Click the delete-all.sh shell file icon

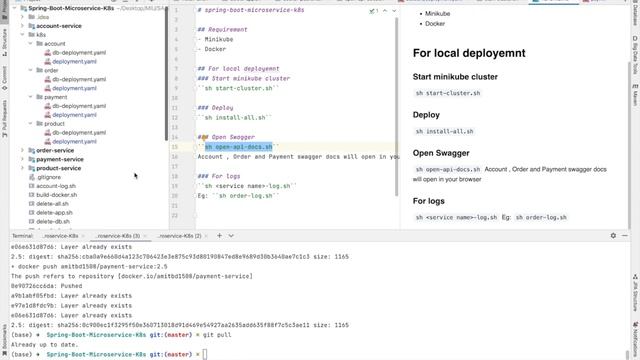click(31, 204)
